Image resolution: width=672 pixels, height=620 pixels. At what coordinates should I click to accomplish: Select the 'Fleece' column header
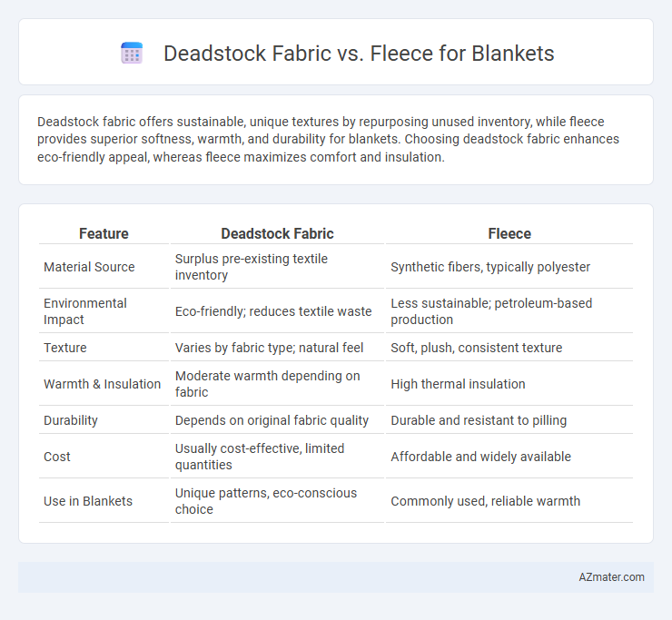click(x=509, y=233)
